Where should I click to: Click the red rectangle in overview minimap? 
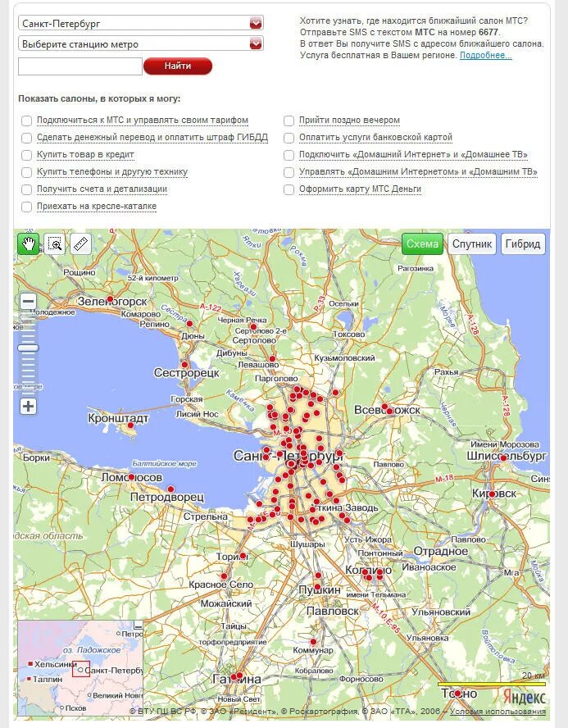[81, 669]
